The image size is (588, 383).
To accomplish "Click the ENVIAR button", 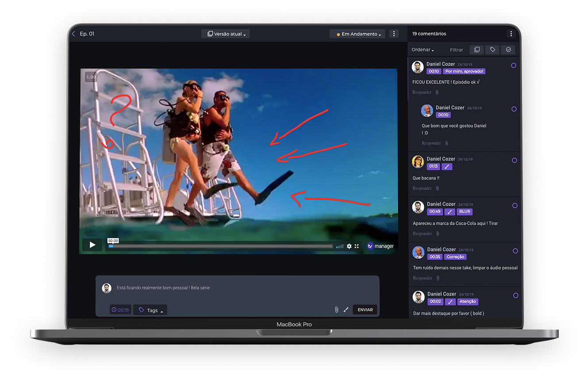I will [x=365, y=310].
